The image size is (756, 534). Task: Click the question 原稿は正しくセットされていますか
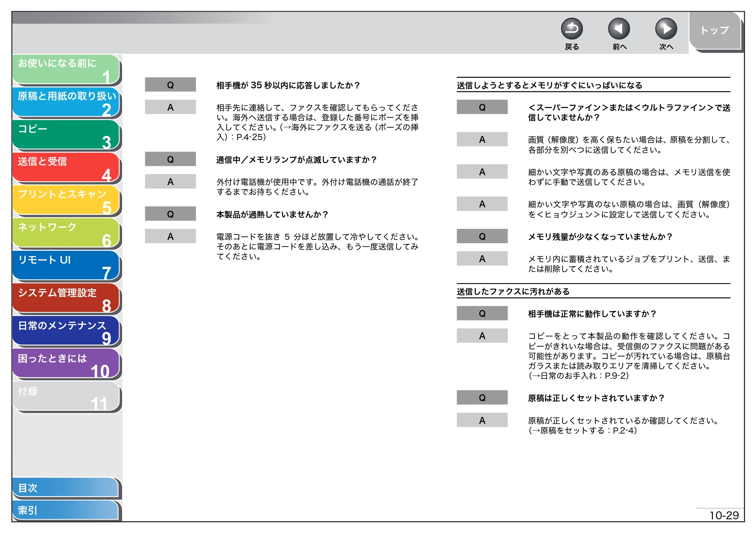[596, 398]
